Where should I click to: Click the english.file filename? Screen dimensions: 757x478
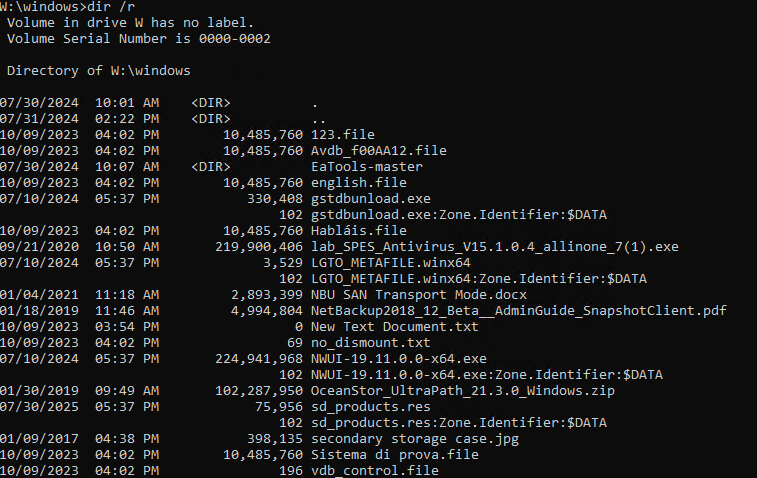359,183
